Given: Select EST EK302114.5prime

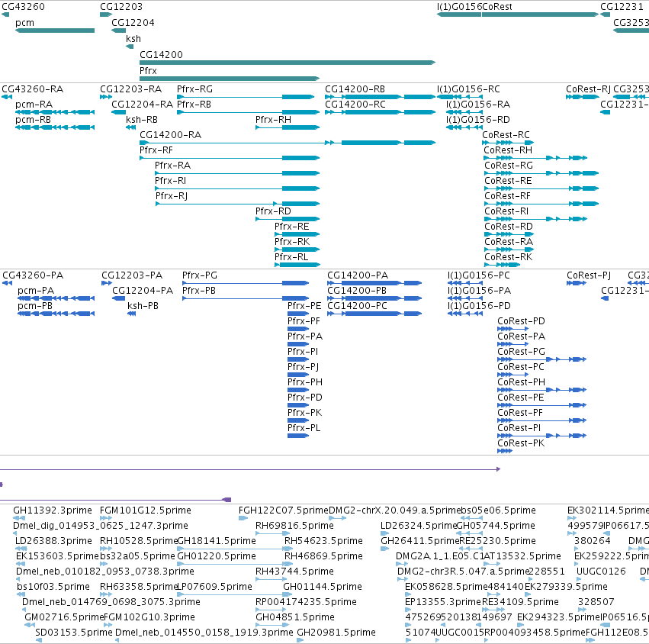Looking at the screenshot, I should [608, 510].
